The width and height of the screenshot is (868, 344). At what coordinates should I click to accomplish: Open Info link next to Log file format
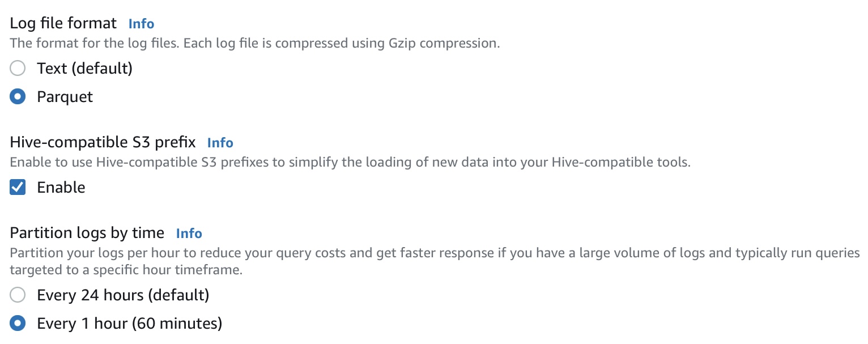141,24
